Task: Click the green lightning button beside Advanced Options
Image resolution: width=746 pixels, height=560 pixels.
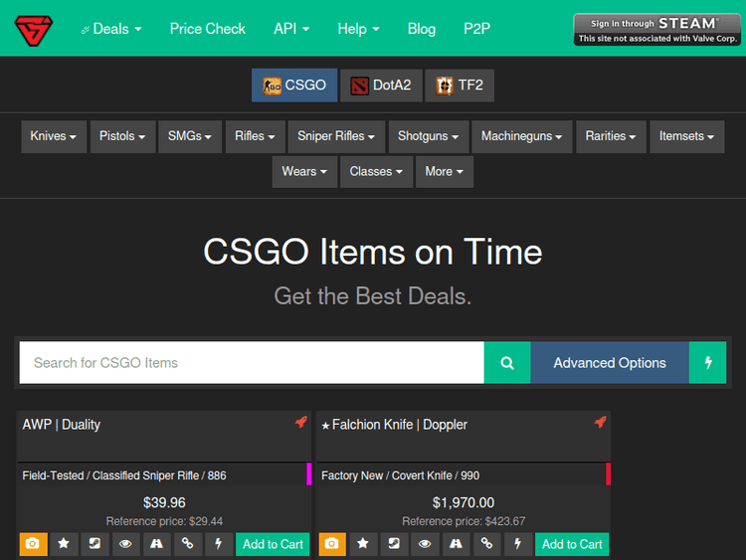Action: 708,363
